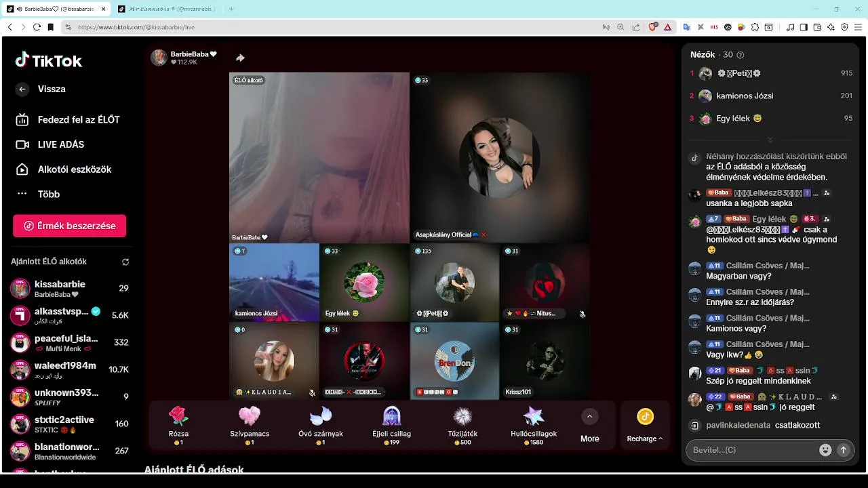868x488 pixels.
Task: Click the browser back arrow
Action: point(9,27)
